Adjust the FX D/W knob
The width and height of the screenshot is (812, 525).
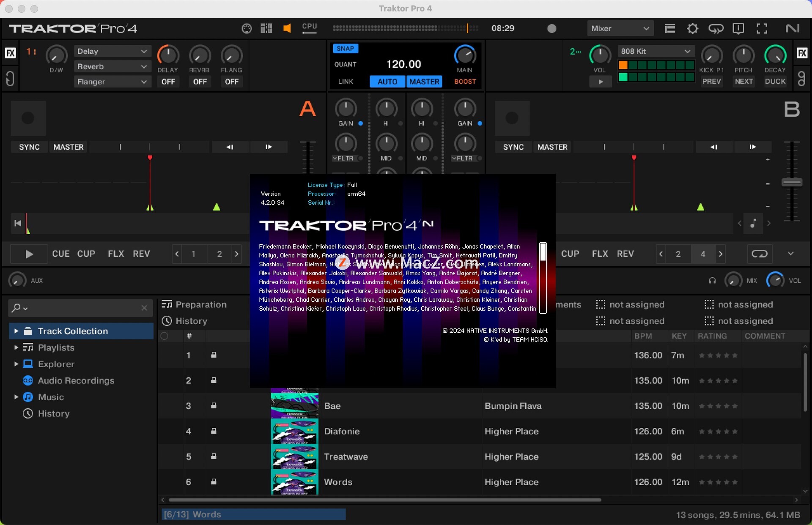coord(56,55)
